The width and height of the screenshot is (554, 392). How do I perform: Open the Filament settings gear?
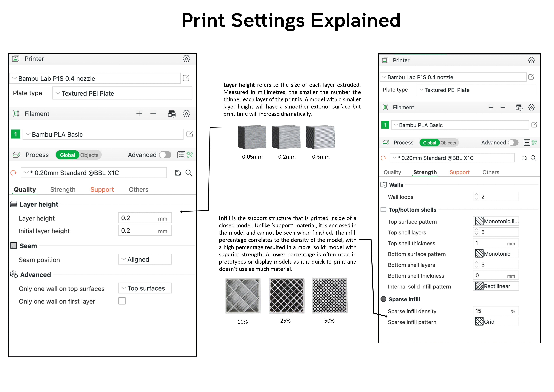(186, 114)
